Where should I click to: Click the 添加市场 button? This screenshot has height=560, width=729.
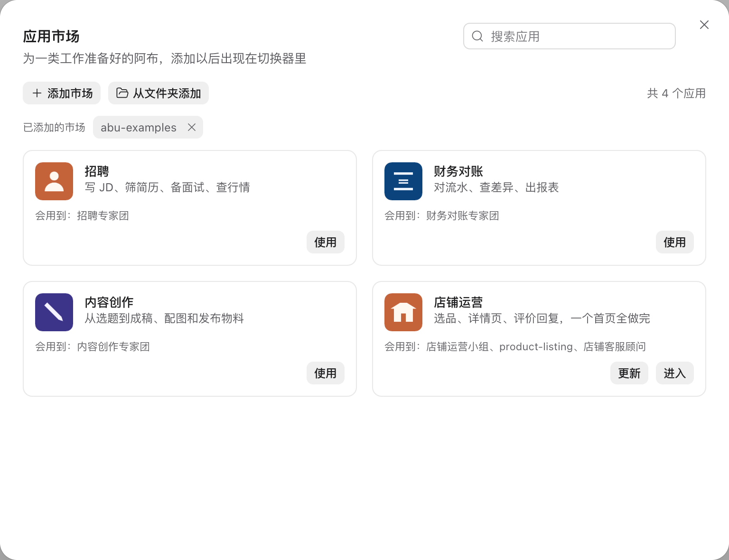coord(62,93)
